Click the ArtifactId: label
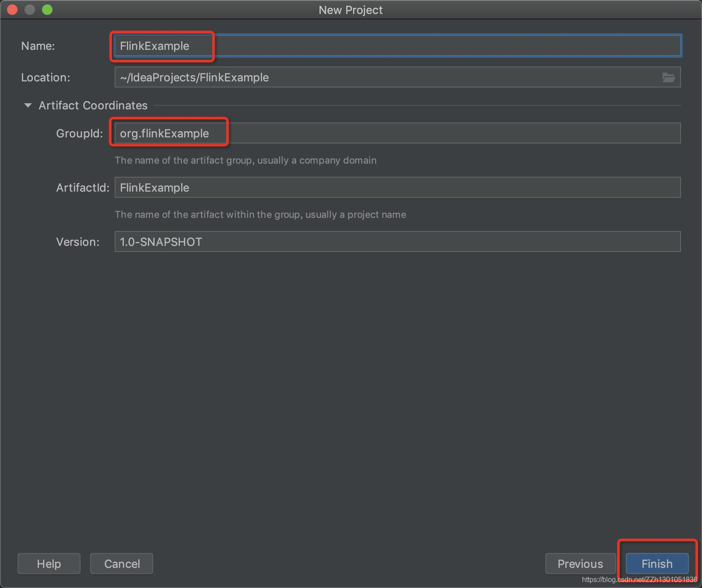 [x=83, y=188]
